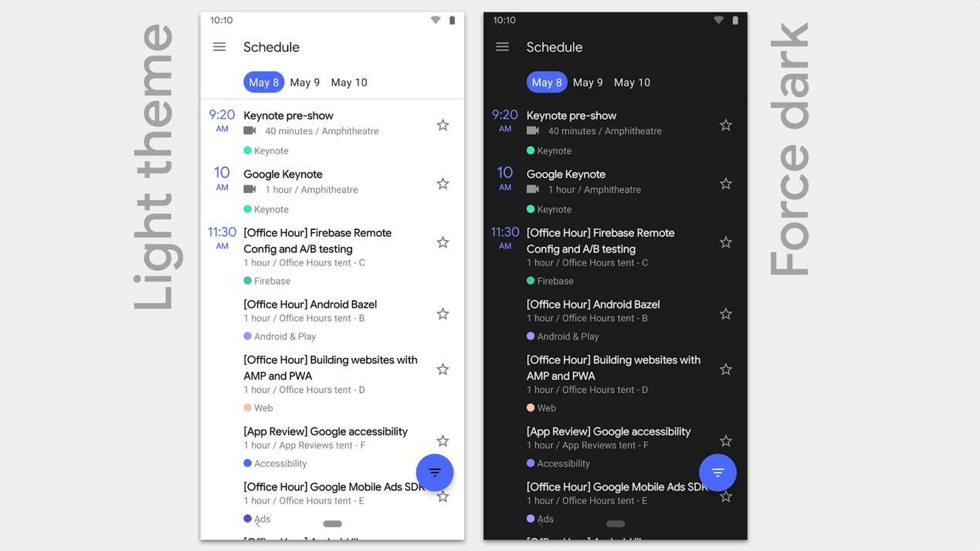
Task: Star Google accessibility review, dark theme
Action: (725, 441)
